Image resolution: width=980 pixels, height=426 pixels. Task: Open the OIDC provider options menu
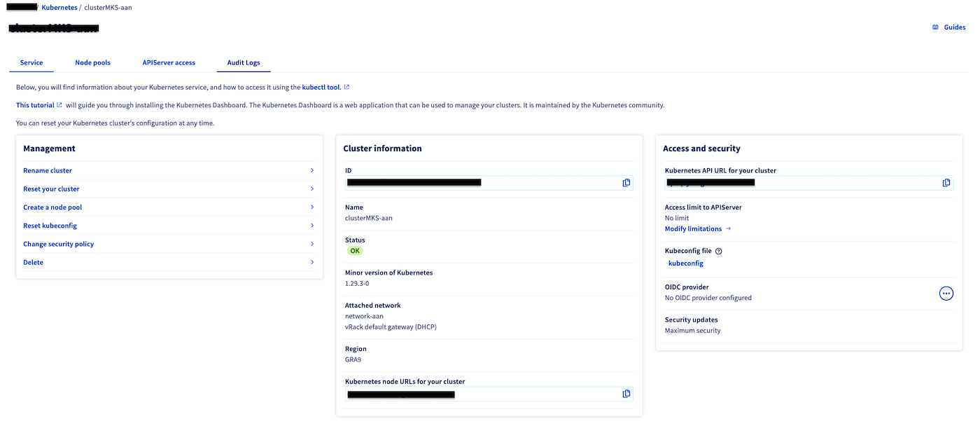coord(946,293)
